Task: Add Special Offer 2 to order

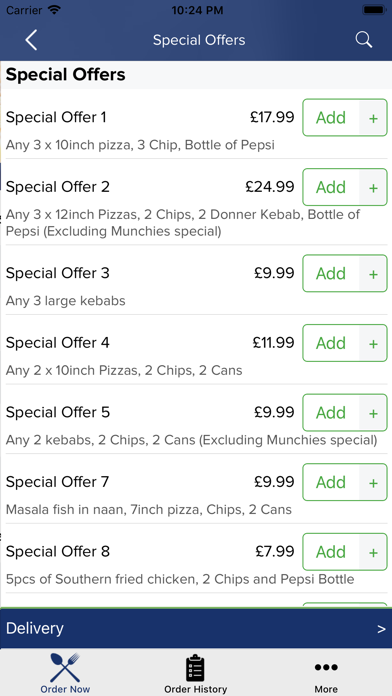Action: click(331, 187)
